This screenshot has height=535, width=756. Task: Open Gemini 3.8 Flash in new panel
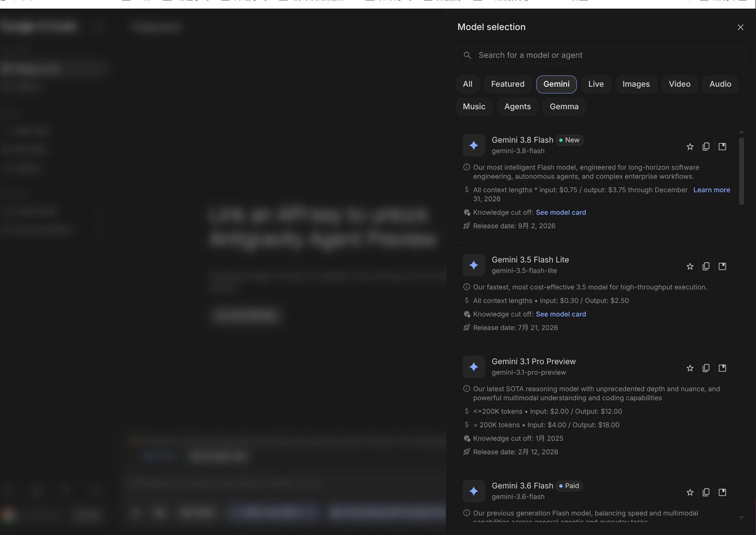(722, 147)
